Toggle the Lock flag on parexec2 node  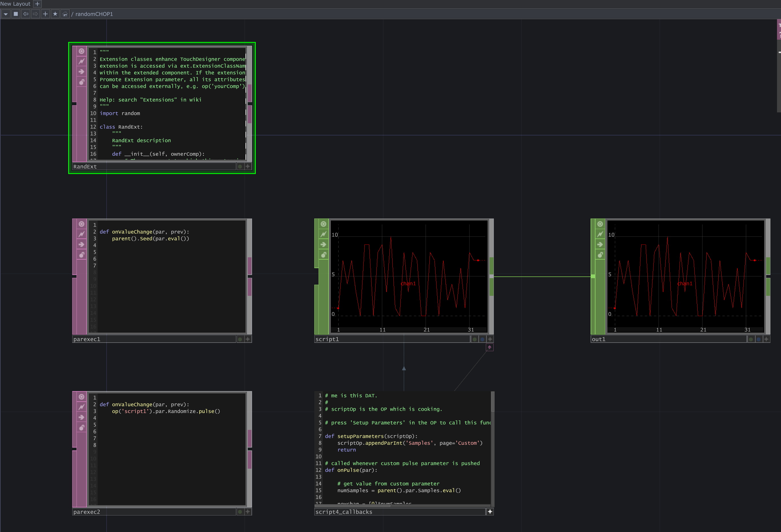81,428
